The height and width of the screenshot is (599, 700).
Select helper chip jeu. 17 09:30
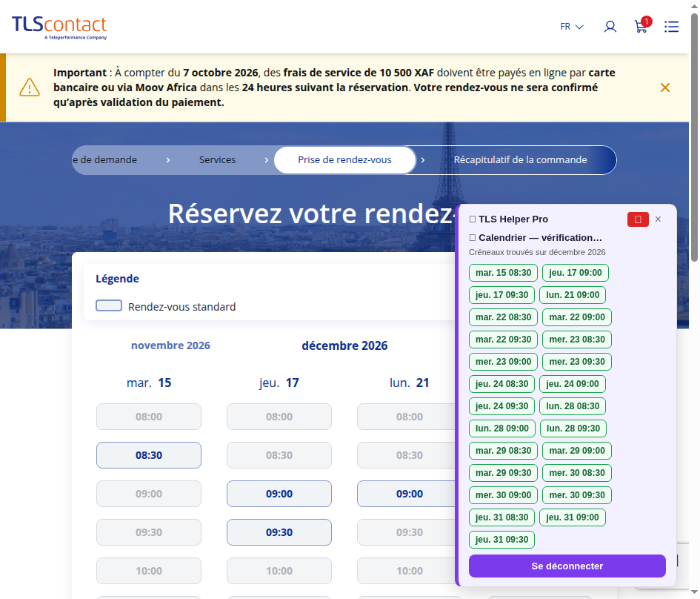[x=501, y=295]
